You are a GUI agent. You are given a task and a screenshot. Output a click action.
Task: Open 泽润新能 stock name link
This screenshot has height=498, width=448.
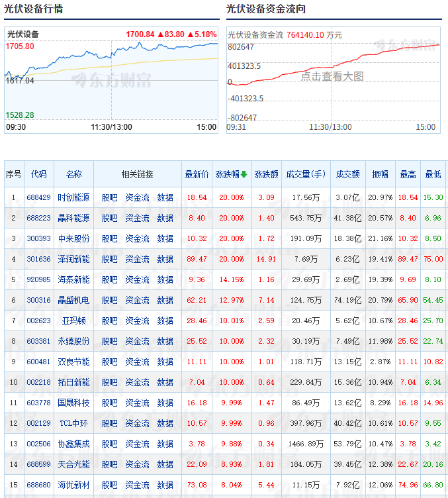point(73,259)
